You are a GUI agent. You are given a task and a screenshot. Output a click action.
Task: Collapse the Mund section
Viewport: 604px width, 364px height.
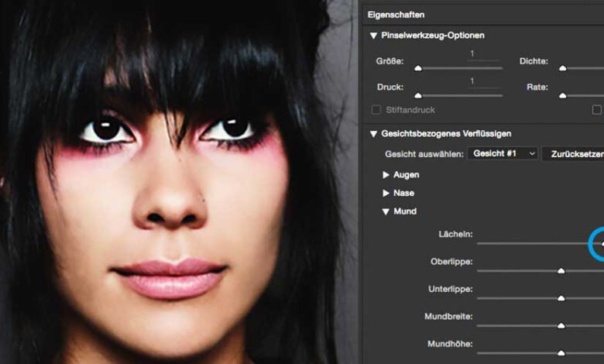[x=386, y=211]
